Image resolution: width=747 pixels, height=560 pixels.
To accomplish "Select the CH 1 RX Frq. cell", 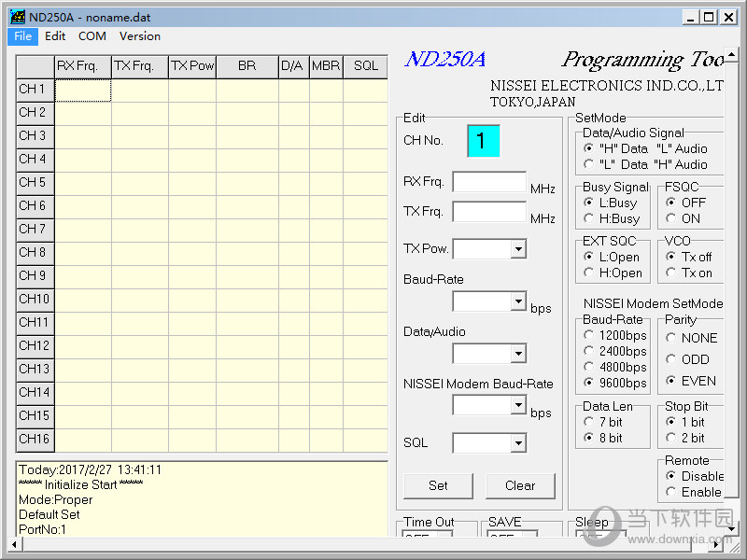I will pyautogui.click(x=83, y=91).
